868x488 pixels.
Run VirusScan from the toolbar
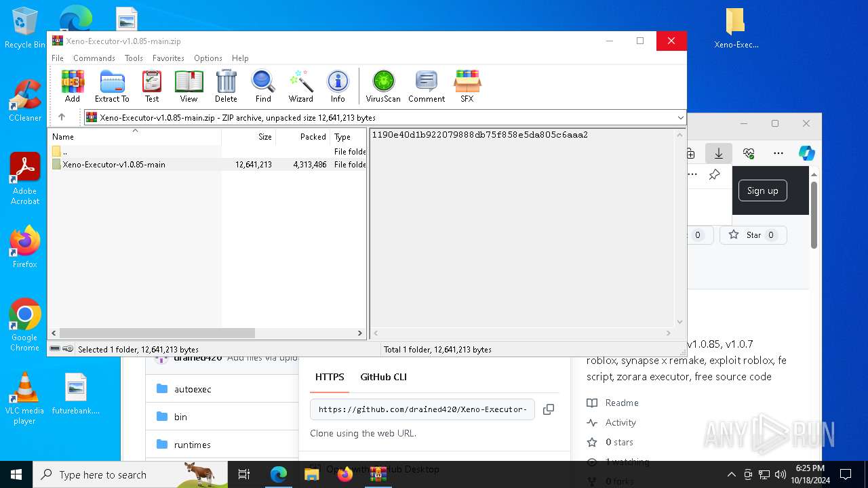(383, 86)
